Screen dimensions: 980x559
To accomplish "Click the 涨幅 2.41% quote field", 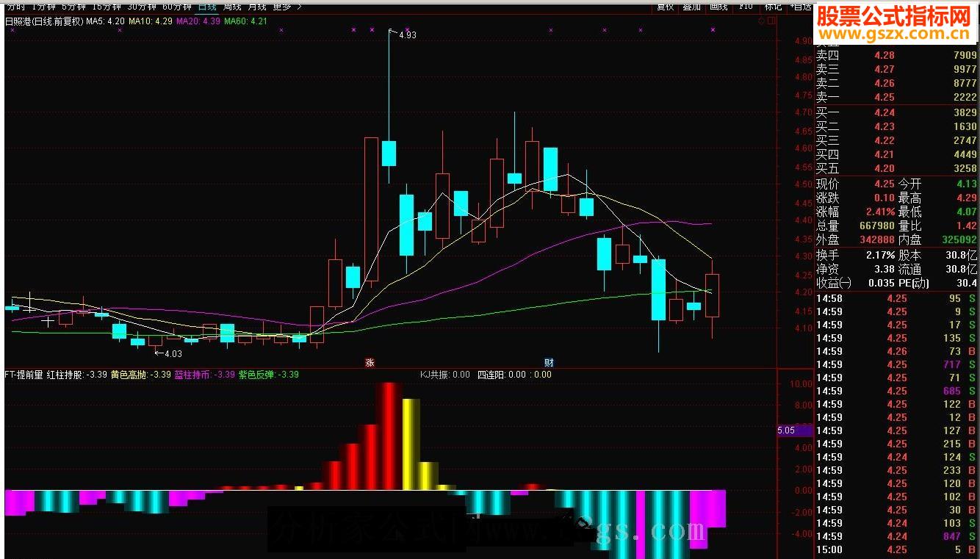I will tap(856, 212).
